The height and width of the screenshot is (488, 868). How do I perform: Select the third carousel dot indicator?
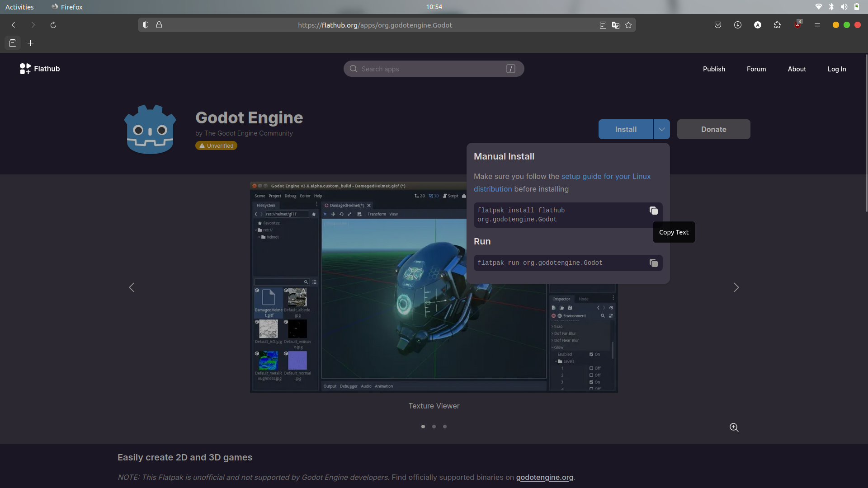pos(445,427)
